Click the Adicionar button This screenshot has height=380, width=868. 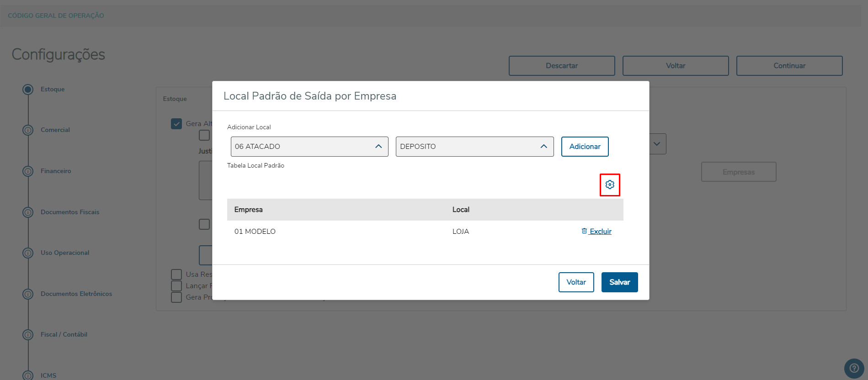585,147
